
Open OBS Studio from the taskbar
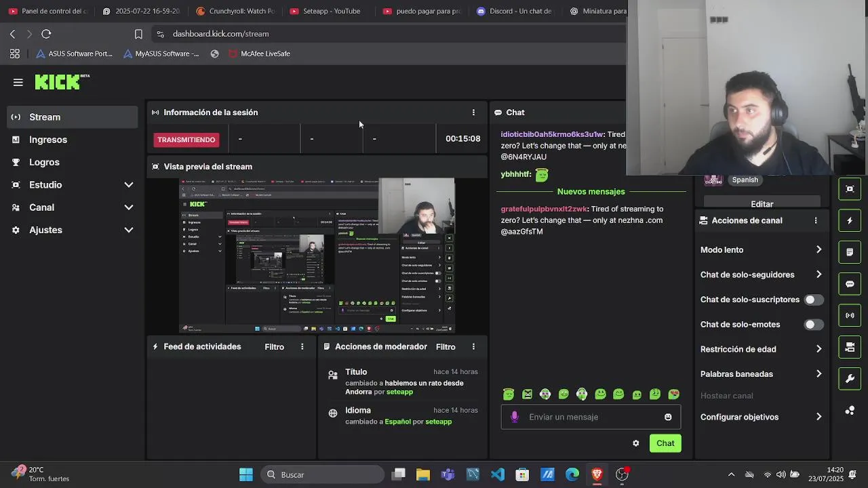click(622, 474)
